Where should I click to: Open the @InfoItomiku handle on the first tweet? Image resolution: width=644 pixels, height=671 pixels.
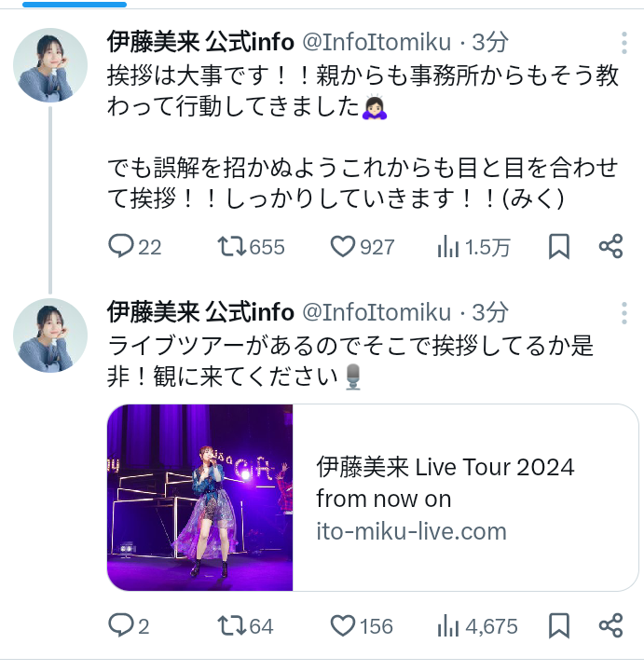click(x=377, y=42)
